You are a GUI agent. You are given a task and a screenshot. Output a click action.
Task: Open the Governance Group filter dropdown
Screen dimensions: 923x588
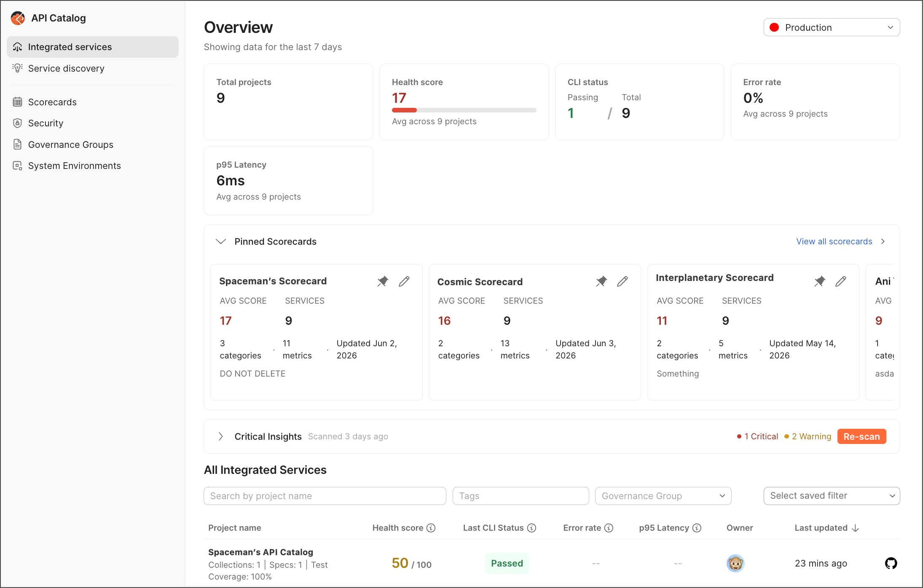tap(663, 496)
